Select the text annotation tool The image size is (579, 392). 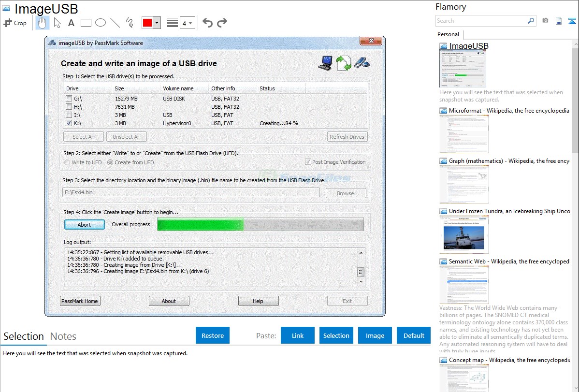(x=71, y=23)
